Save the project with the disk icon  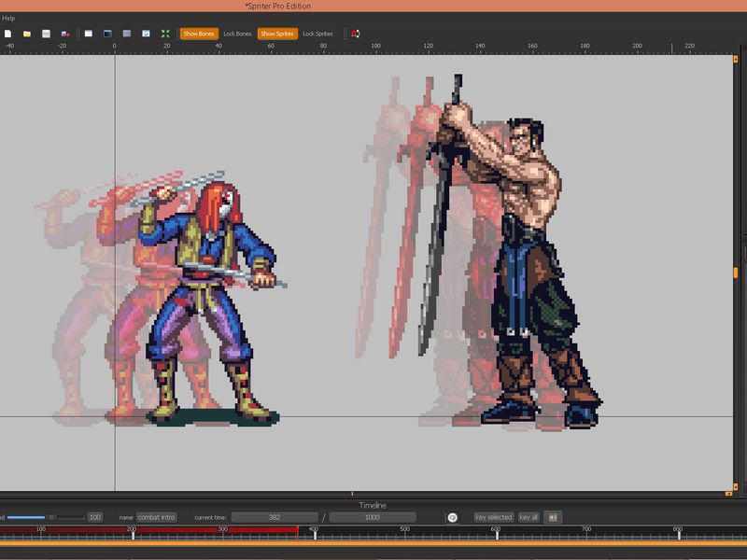(46, 34)
